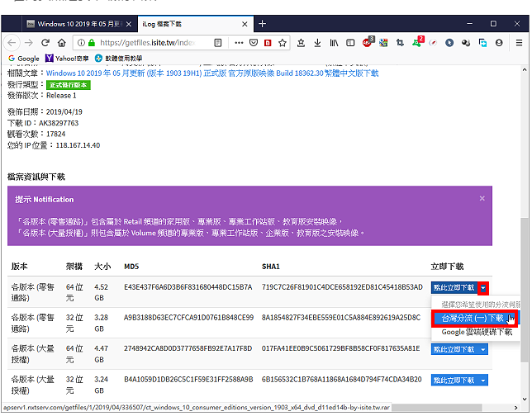
Task: Open the 軟體使用教學 bookmark
Action: [118, 59]
